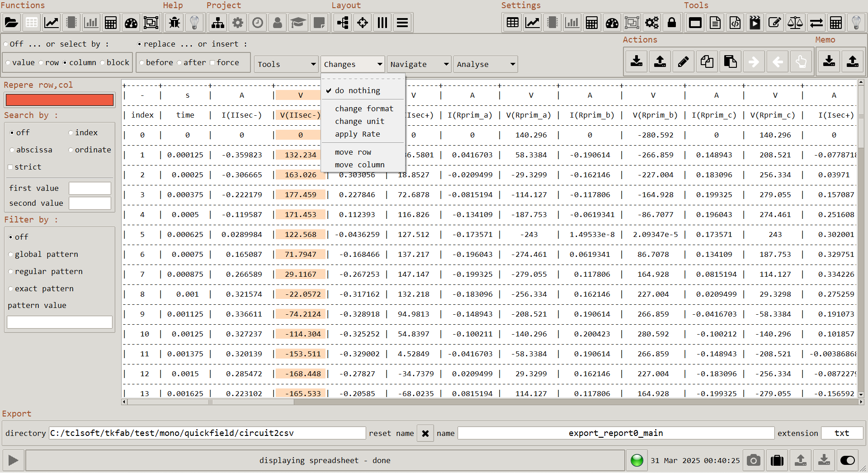The height and width of the screenshot is (473, 868).
Task: Open file with the folder icon
Action: (x=11, y=23)
